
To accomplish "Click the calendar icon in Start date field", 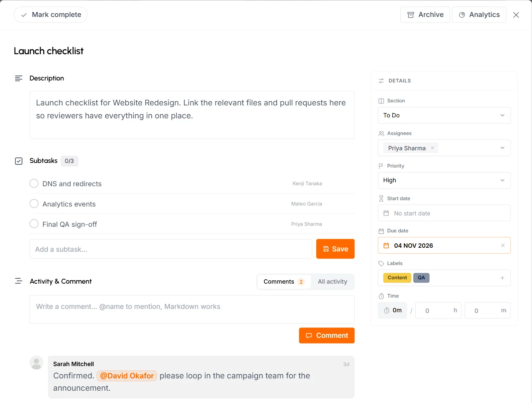I will (386, 213).
